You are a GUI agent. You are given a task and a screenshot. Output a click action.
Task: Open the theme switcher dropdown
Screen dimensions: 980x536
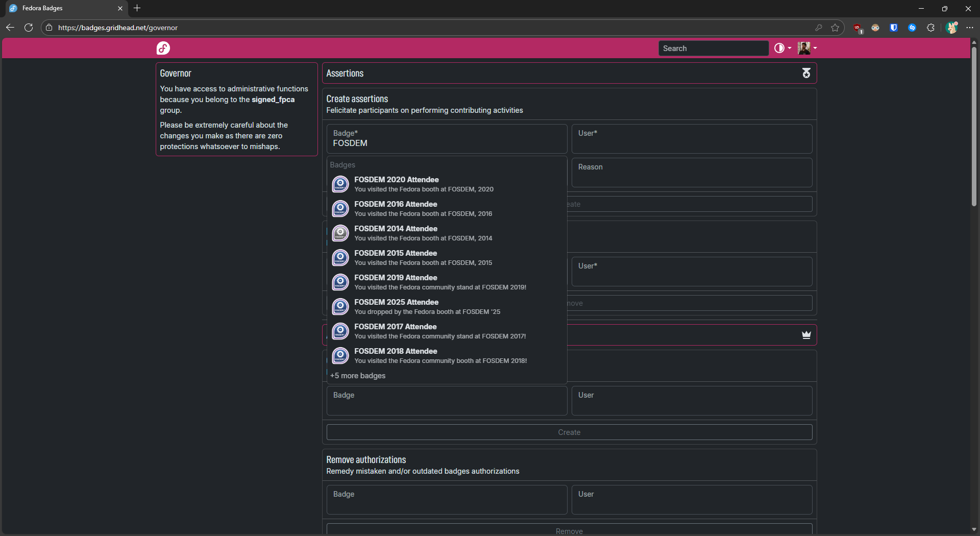coord(782,48)
